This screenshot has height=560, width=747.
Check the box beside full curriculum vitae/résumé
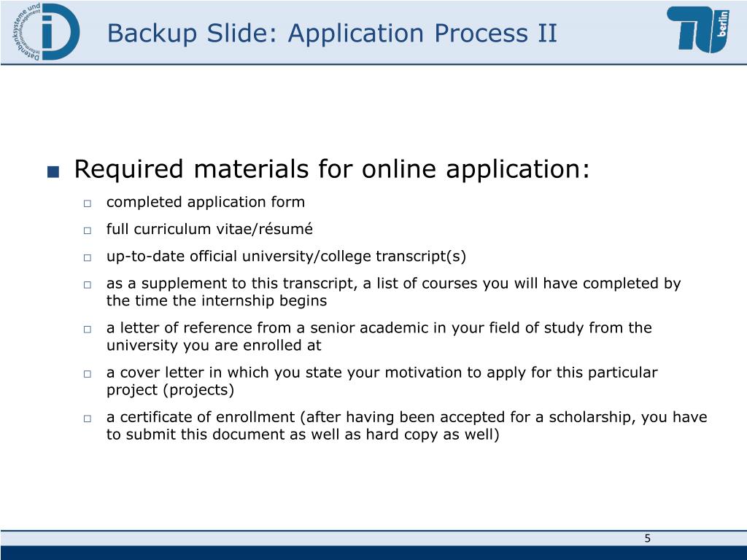click(x=87, y=230)
